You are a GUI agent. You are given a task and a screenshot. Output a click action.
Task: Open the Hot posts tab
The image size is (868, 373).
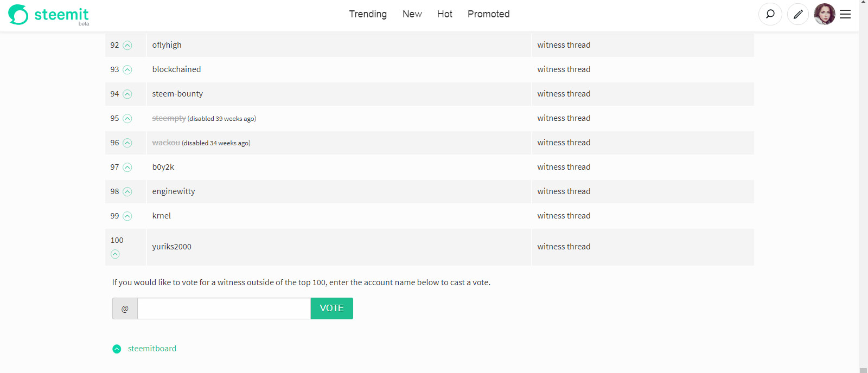tap(445, 14)
